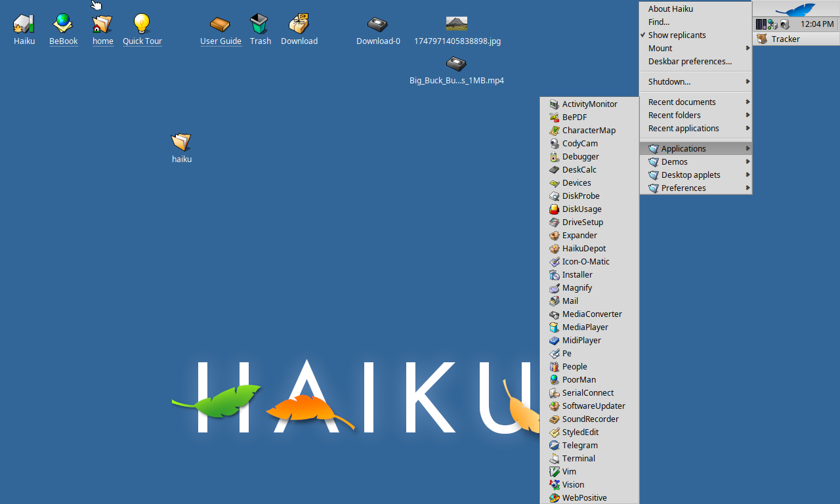This screenshot has width=840, height=504.
Task: Launch Vision IRC client
Action: pos(589,484)
